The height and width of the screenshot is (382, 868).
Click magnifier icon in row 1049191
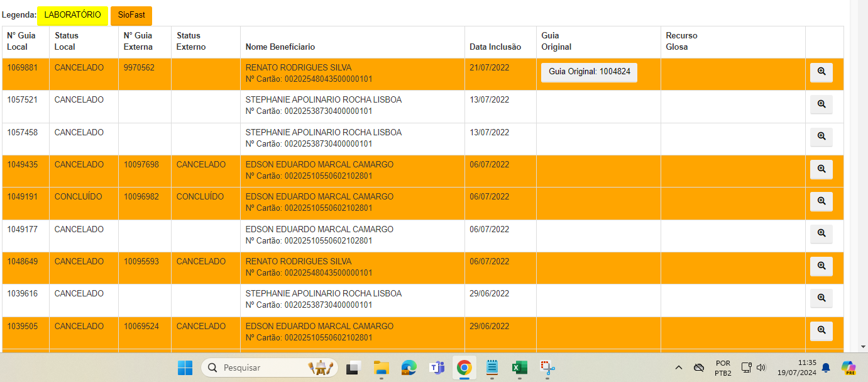pyautogui.click(x=821, y=201)
